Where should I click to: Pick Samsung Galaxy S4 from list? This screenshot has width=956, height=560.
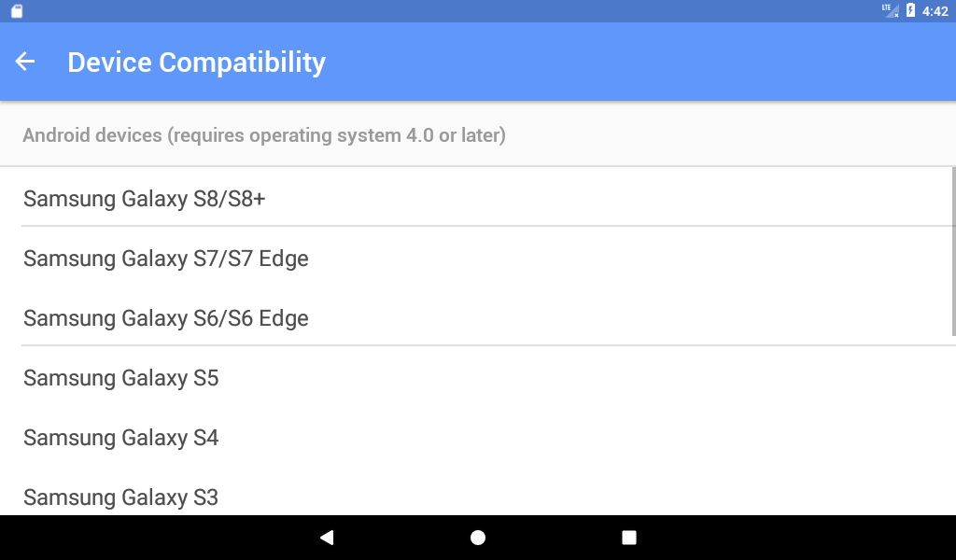[121, 437]
